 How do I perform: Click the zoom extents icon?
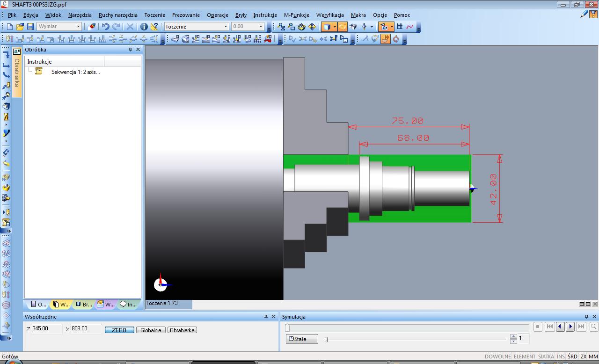(281, 27)
